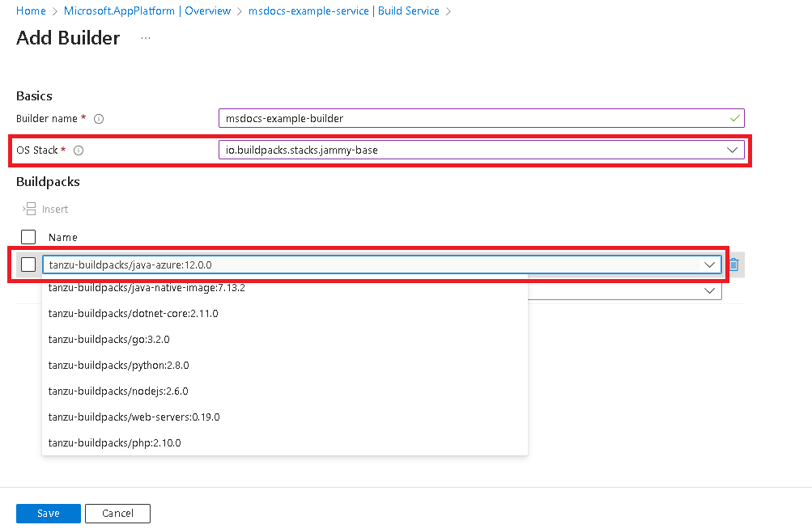
Task: Delete the buildpack row with trash icon
Action: 733,264
